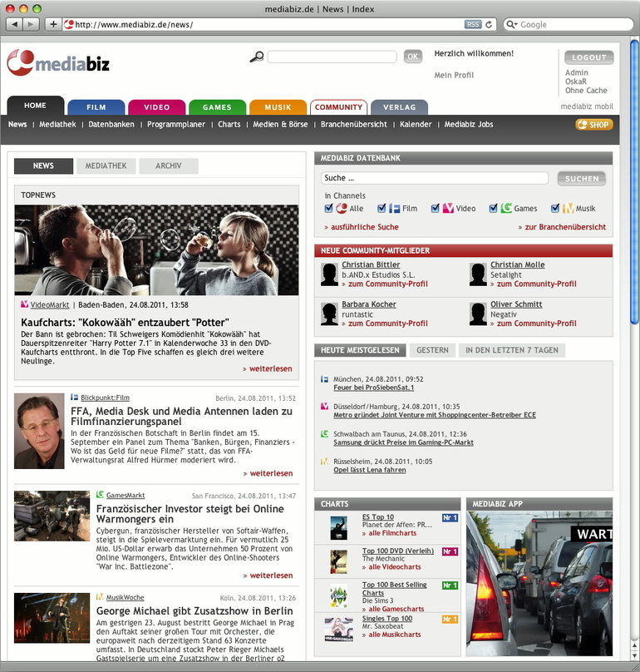Open mediabiz mobil link
This screenshot has height=672, width=640.
click(587, 106)
